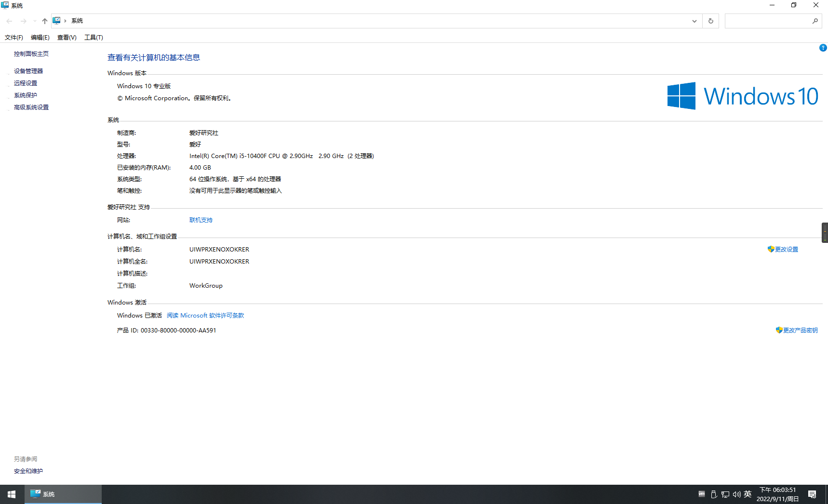Click the 更改设置 link

[786, 250]
